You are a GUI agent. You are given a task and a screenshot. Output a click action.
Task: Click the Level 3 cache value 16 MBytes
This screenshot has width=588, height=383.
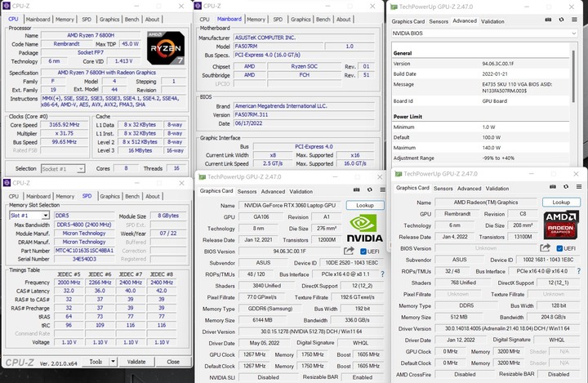coord(140,150)
